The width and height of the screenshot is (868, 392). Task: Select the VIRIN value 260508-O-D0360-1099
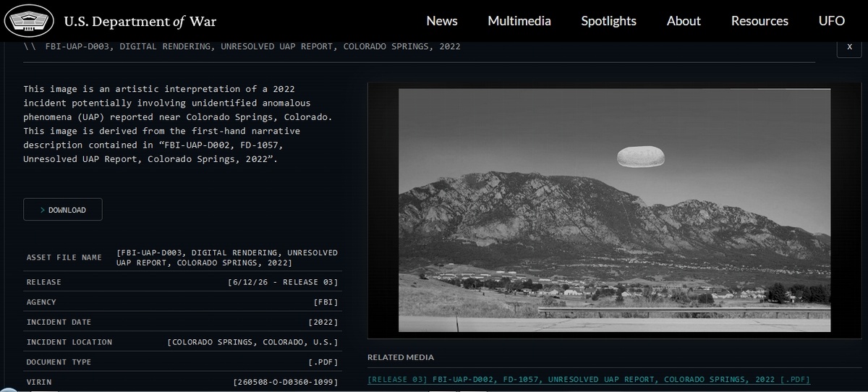[286, 382]
